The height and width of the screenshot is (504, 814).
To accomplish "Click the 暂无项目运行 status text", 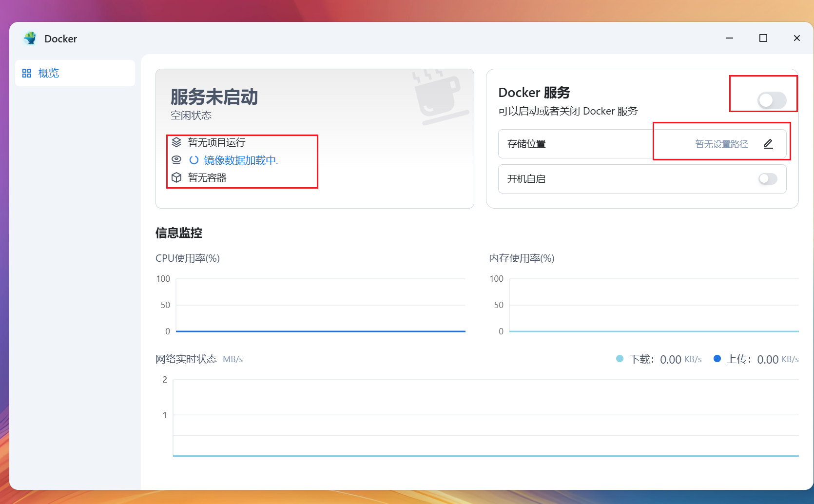I will (x=217, y=142).
